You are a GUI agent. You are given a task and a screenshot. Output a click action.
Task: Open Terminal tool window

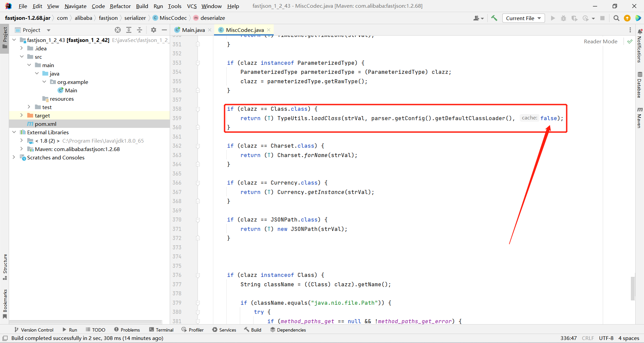click(x=161, y=330)
